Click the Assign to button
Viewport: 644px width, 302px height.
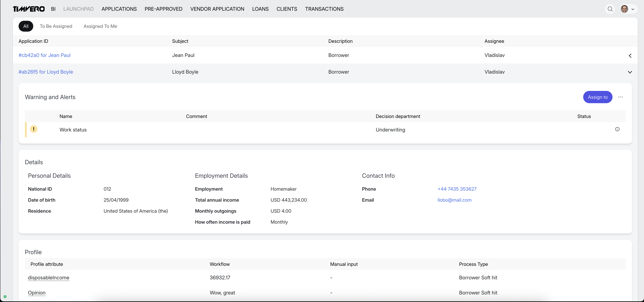point(598,97)
